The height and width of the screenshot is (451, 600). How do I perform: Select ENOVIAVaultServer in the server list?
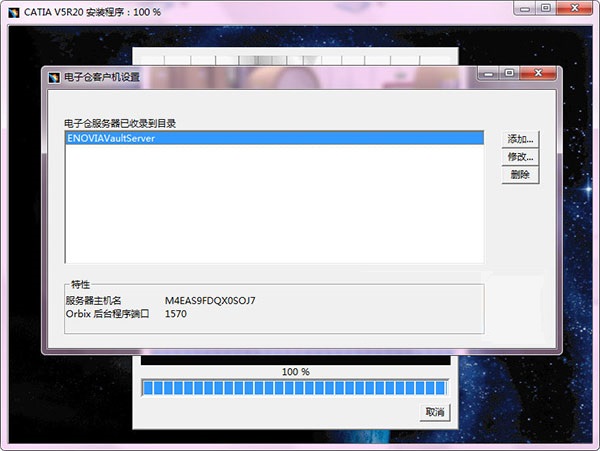[275, 138]
